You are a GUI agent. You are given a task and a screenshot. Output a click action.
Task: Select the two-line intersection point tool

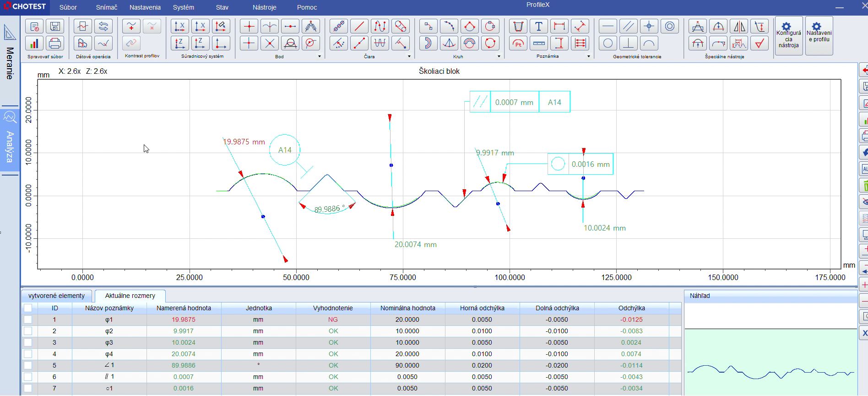pyautogui.click(x=270, y=44)
